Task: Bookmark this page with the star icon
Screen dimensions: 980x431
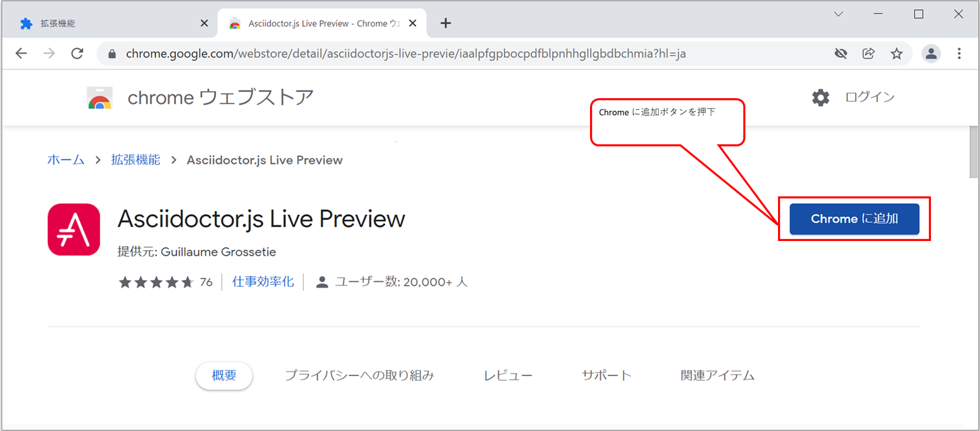Action: coord(897,54)
